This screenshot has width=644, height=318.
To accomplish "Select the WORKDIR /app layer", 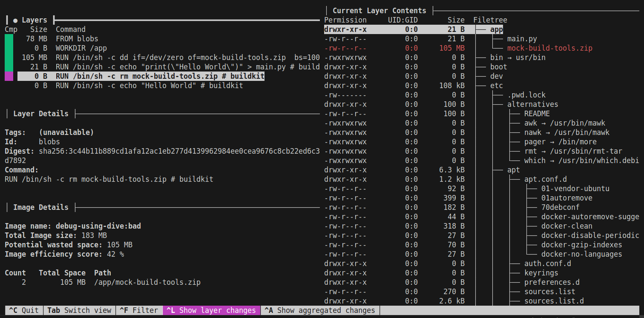I will tap(81, 48).
